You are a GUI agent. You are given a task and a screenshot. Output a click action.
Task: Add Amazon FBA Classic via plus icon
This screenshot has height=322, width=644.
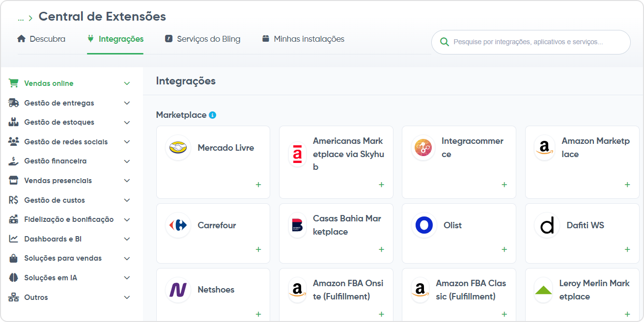click(x=504, y=314)
